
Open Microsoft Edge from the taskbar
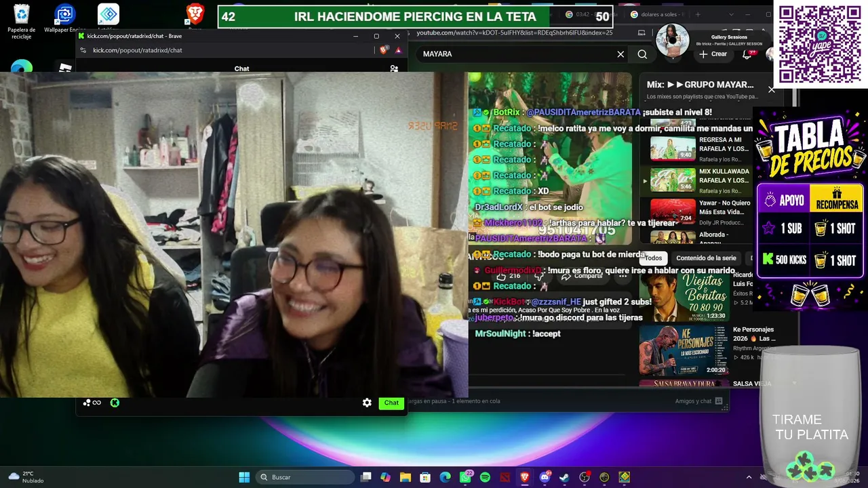tap(445, 477)
